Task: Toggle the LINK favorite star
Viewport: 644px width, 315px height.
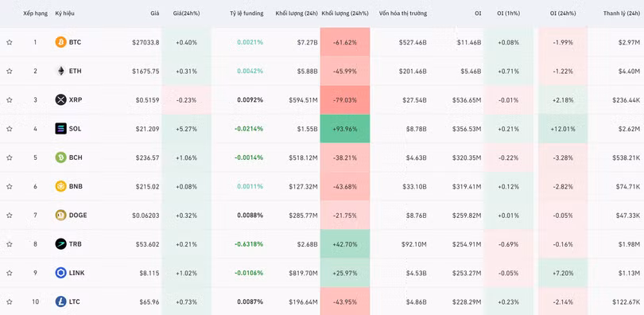Action: (x=9, y=273)
